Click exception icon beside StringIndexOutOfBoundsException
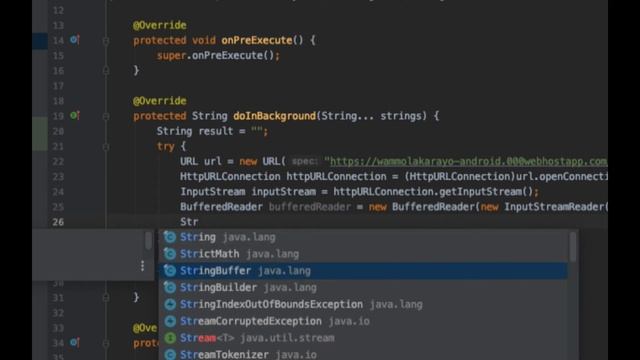Image resolution: width=640 pixels, height=360 pixels. tap(170, 304)
